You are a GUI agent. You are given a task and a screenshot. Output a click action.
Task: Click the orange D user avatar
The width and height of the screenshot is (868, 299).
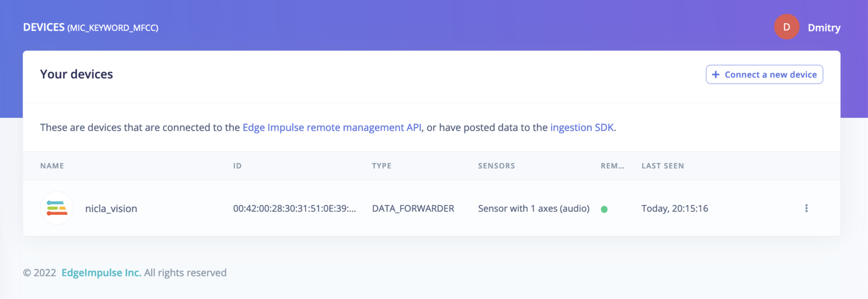pyautogui.click(x=787, y=27)
